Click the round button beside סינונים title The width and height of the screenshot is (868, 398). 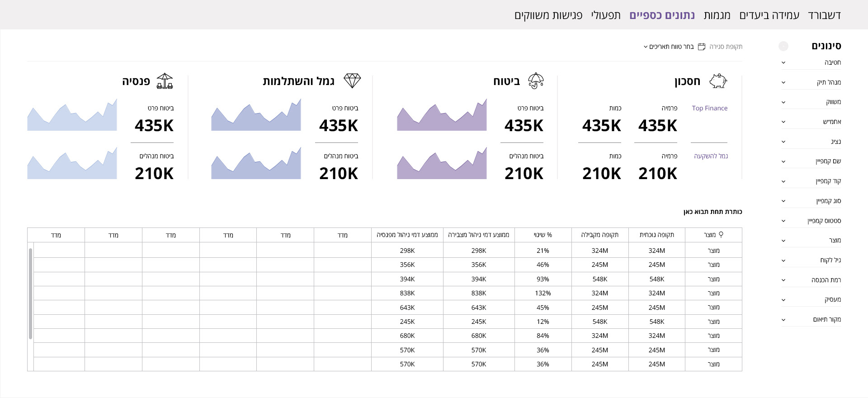783,46
